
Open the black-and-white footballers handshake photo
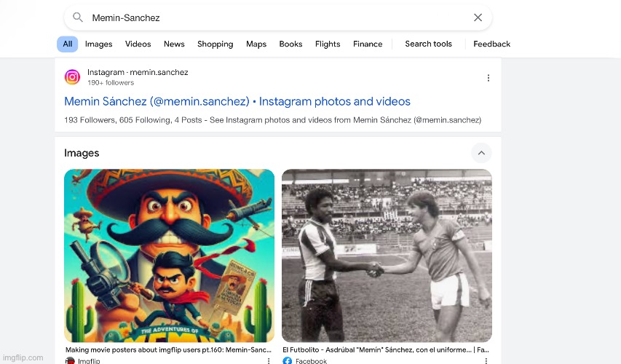(387, 256)
